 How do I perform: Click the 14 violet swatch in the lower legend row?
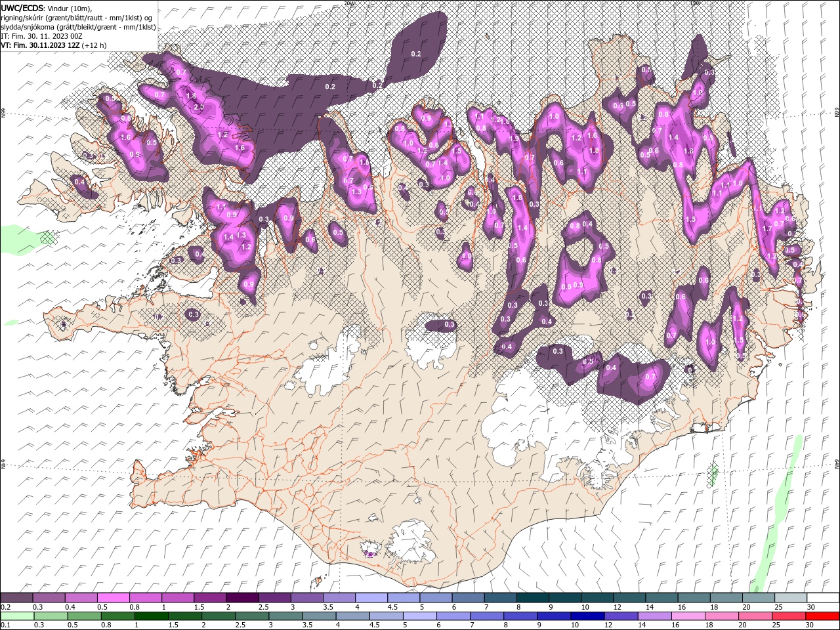tap(654, 616)
